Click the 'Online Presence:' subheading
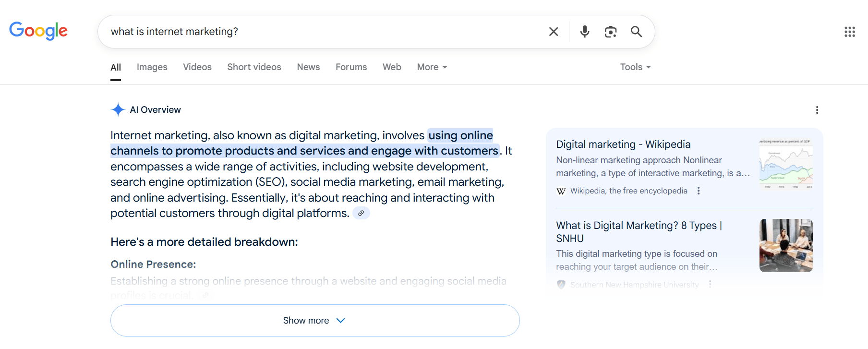This screenshot has height=349, width=868. pyautogui.click(x=153, y=265)
